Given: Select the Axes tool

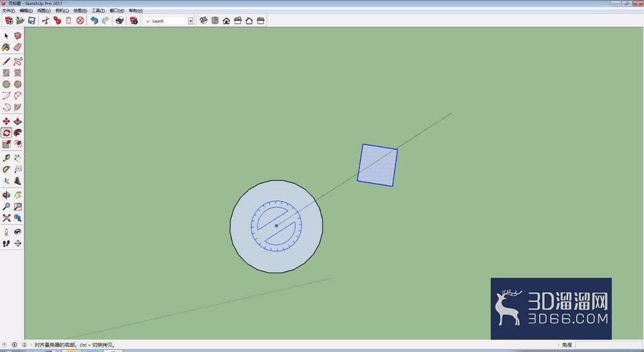Looking at the screenshot, I should coord(6,181).
